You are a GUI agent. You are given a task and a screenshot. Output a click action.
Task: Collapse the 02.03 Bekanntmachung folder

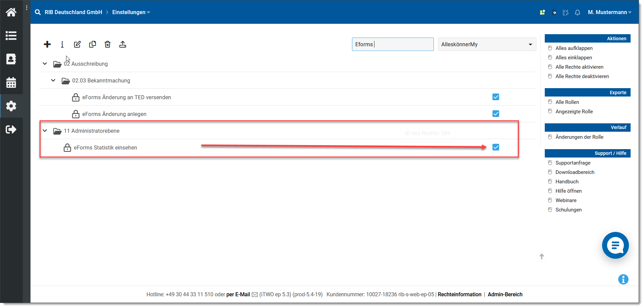pyautogui.click(x=53, y=80)
